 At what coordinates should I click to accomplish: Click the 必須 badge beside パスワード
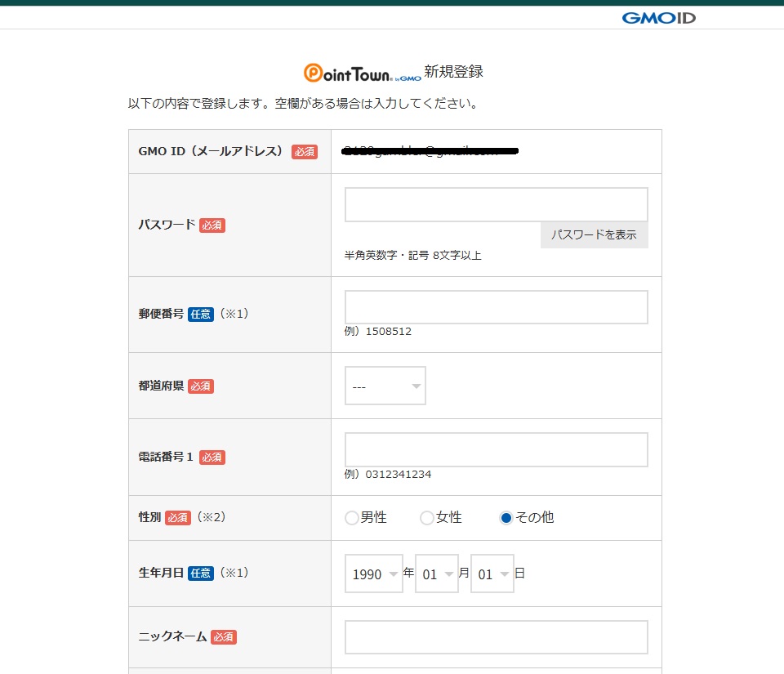click(212, 225)
